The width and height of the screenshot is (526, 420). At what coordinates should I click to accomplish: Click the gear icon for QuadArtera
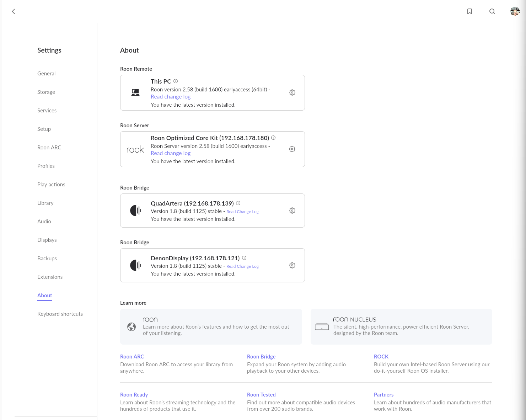(x=292, y=211)
